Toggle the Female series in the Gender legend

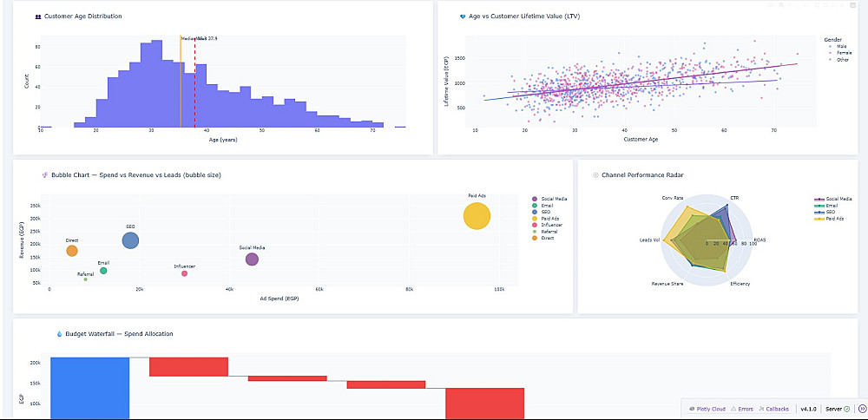(x=841, y=53)
